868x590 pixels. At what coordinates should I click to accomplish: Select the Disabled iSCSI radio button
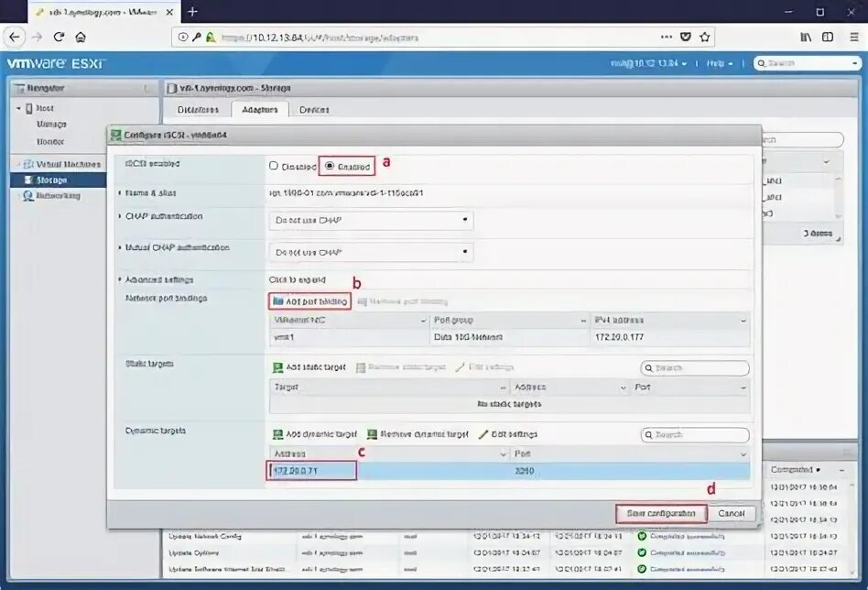click(x=274, y=166)
